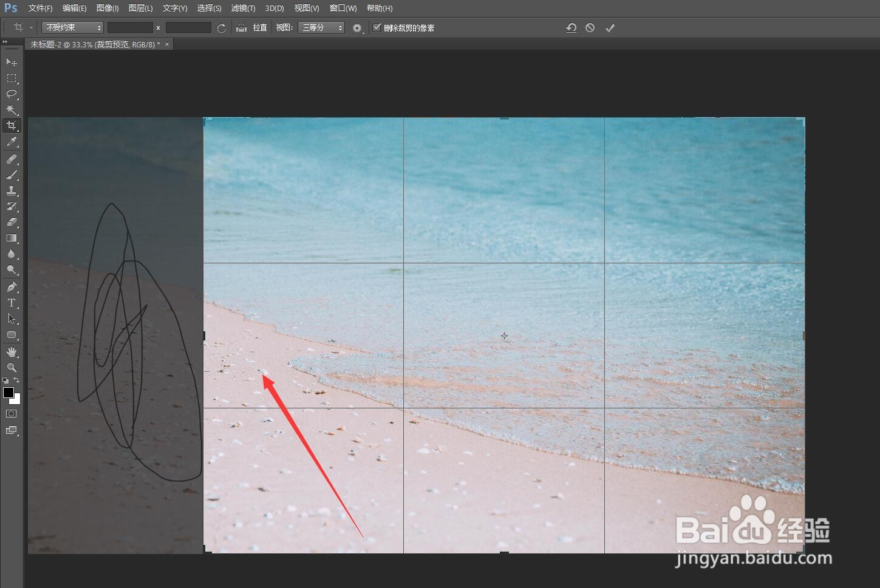Select the Magic Wand tool
The height and width of the screenshot is (588, 880).
click(x=11, y=110)
